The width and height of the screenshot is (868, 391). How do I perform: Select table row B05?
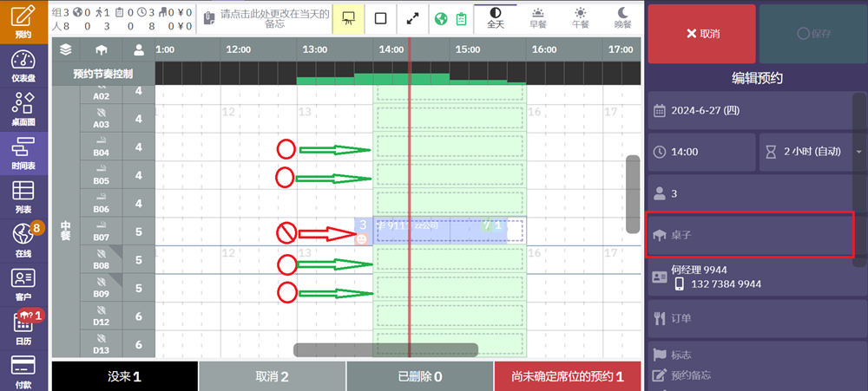click(101, 175)
